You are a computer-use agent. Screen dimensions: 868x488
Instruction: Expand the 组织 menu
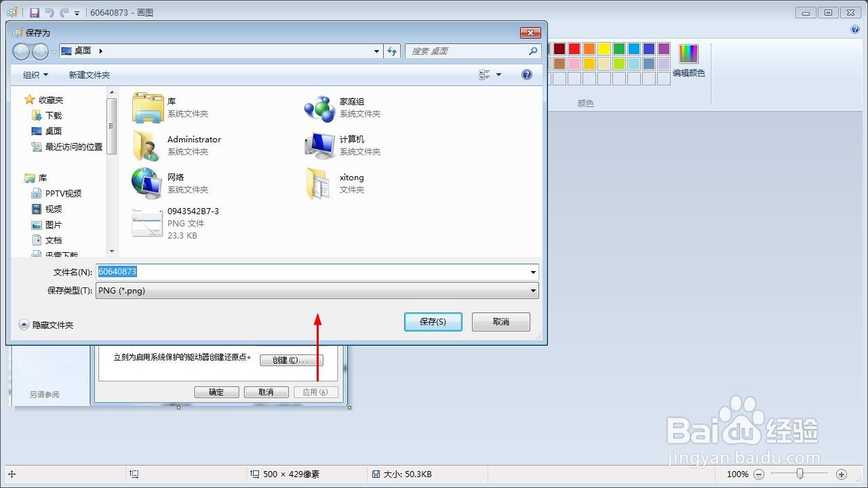(x=34, y=75)
